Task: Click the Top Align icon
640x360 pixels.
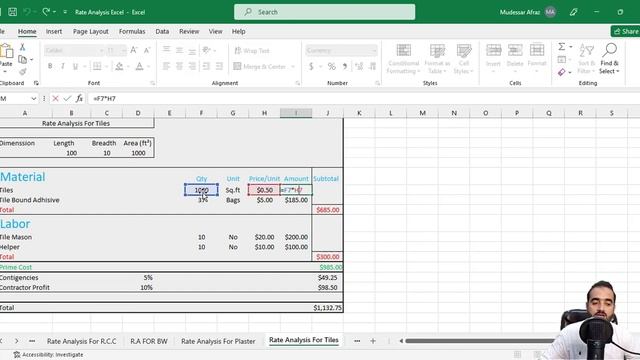Action: pos(166,50)
